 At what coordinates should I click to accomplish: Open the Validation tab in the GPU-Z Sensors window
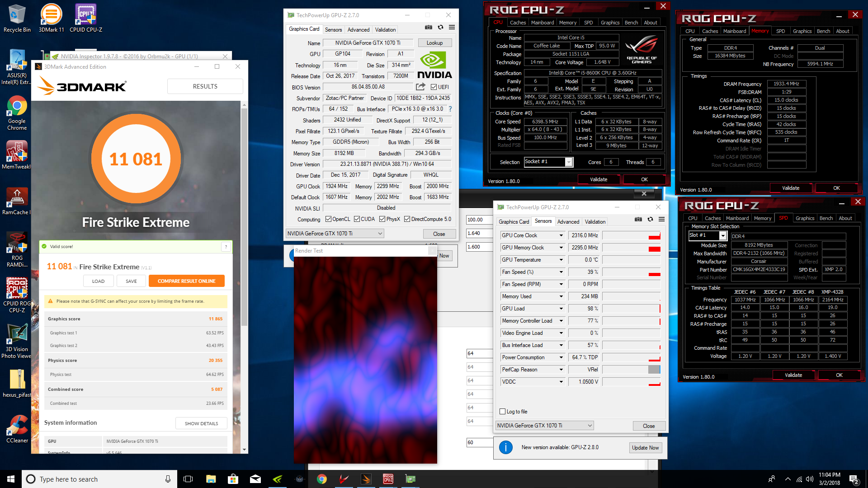coord(595,222)
